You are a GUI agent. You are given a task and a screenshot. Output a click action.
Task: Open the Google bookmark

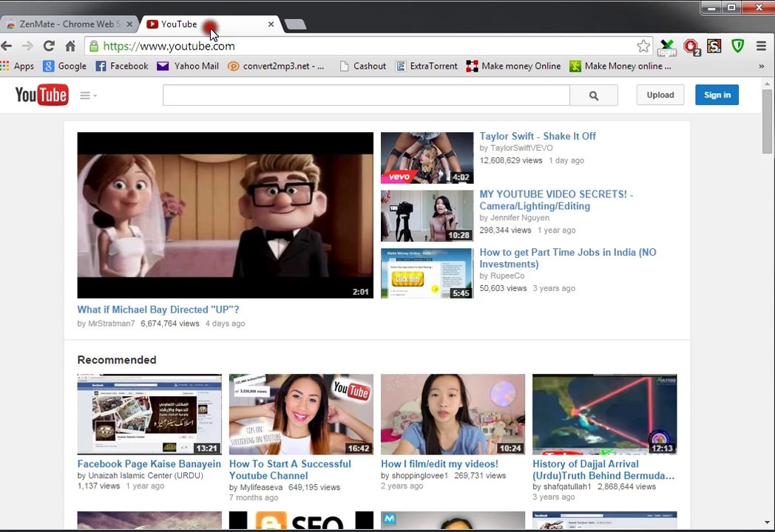coord(65,66)
